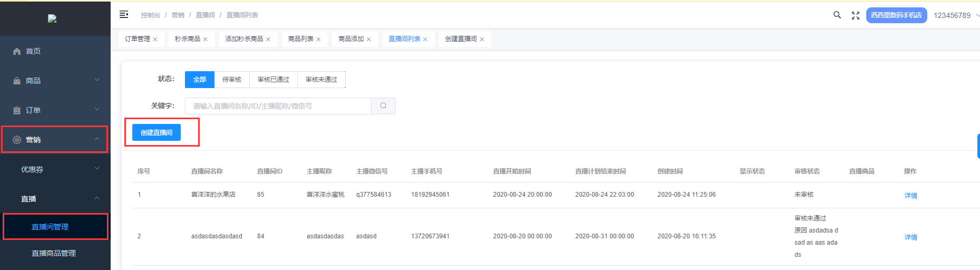The image size is (980, 270).
Task: Click 喜洋洋的水果店 room name cell
Action: 213,195
